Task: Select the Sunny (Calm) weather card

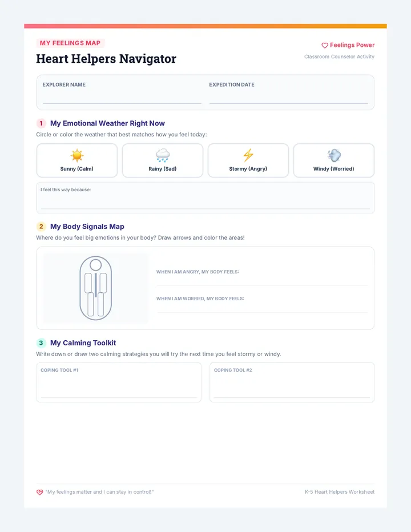Action: point(77,160)
